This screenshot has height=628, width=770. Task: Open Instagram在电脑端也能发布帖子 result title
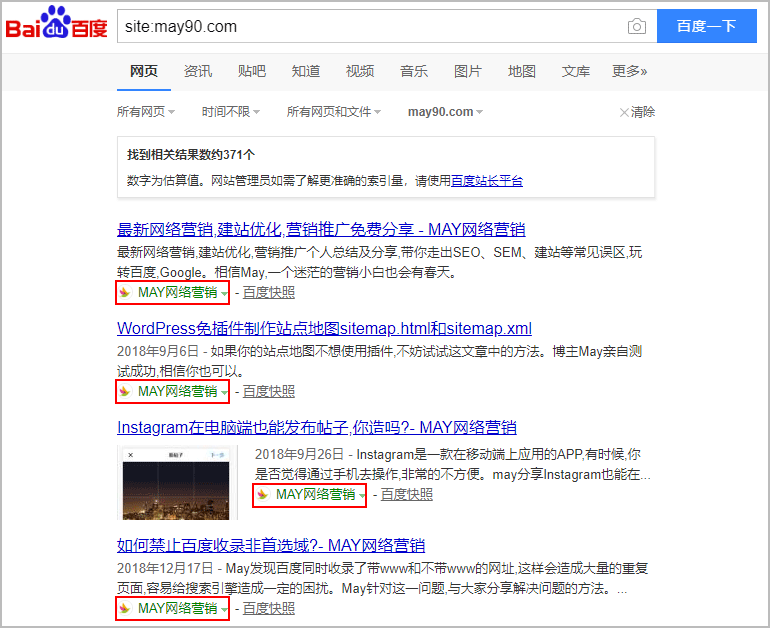tap(317, 427)
